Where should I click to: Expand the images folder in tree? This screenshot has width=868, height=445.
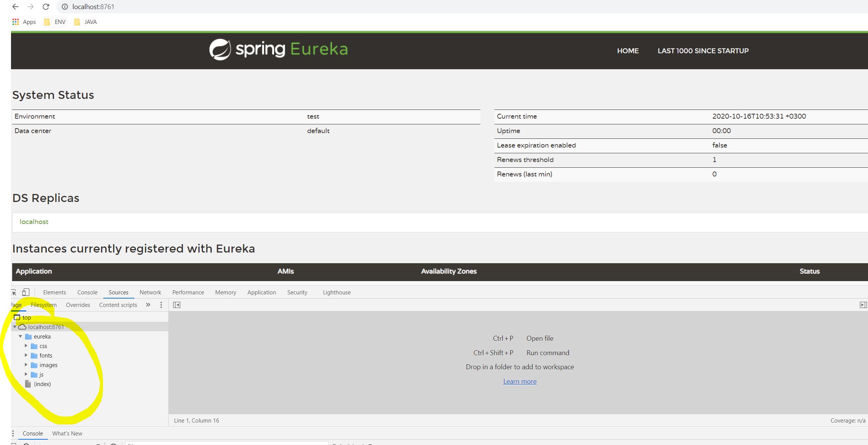(26, 365)
